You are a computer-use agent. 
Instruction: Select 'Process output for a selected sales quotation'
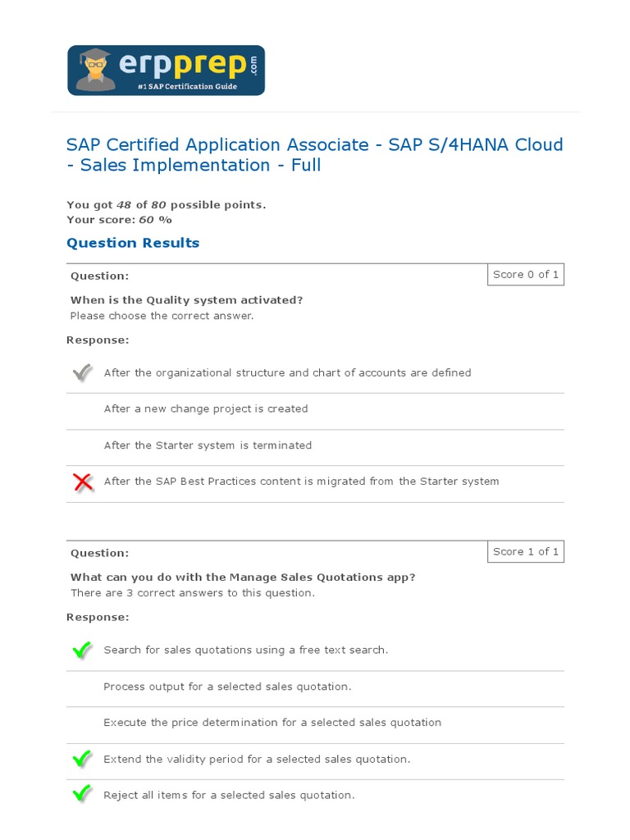click(227, 687)
